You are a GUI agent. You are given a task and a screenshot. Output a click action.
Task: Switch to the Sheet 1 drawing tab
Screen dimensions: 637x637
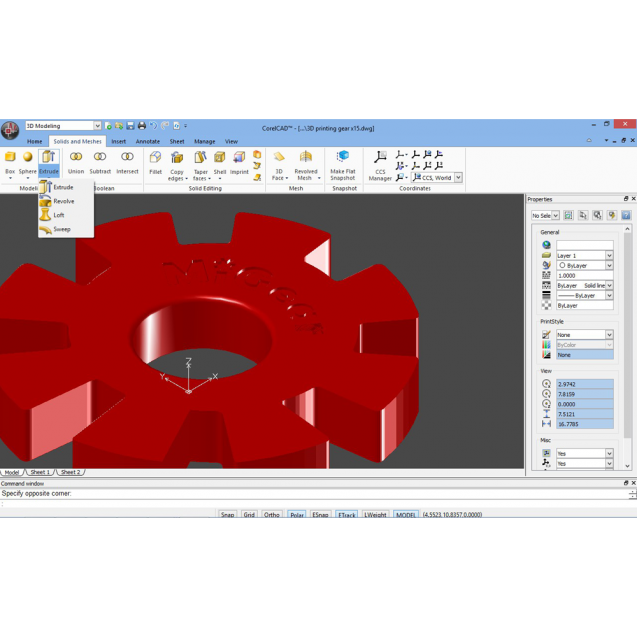pos(40,472)
